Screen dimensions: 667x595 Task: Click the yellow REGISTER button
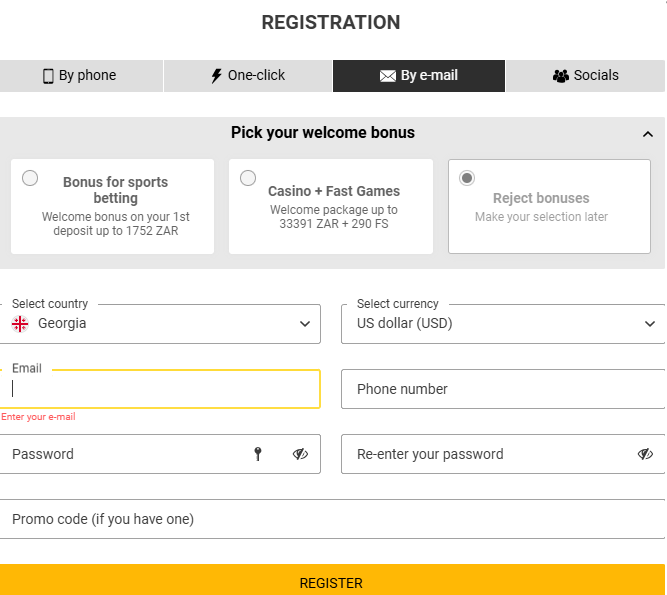(x=332, y=581)
